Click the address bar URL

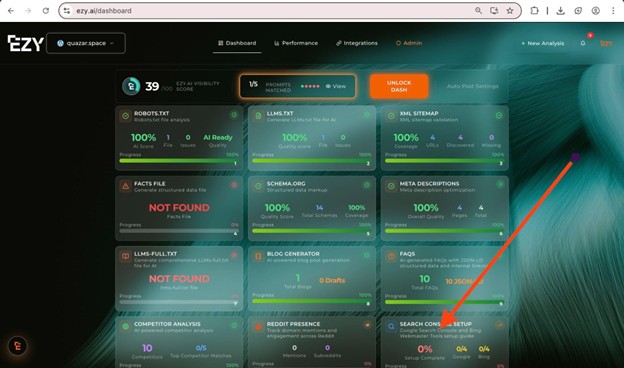coord(104,11)
